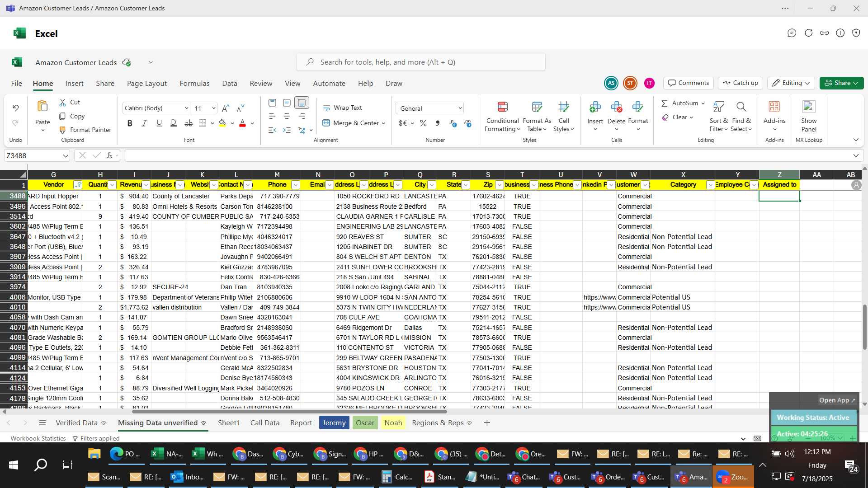This screenshot has width=868, height=488.
Task: Click the Paste clipboard icon
Action: coord(42,107)
